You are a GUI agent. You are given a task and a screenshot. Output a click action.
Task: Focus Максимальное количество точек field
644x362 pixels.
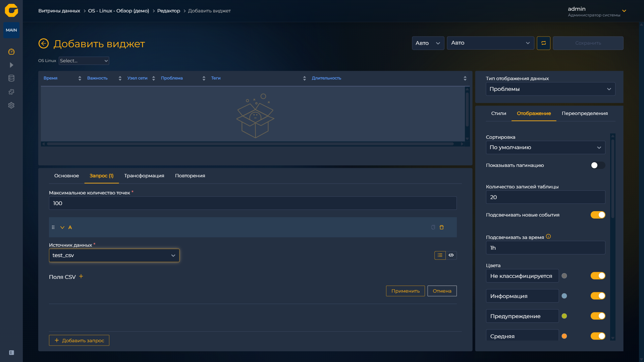point(253,203)
